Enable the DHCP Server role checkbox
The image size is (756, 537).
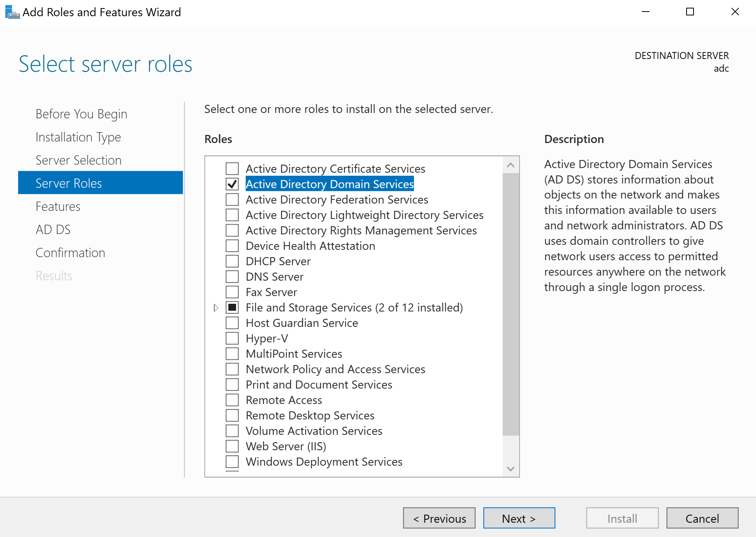(x=232, y=261)
